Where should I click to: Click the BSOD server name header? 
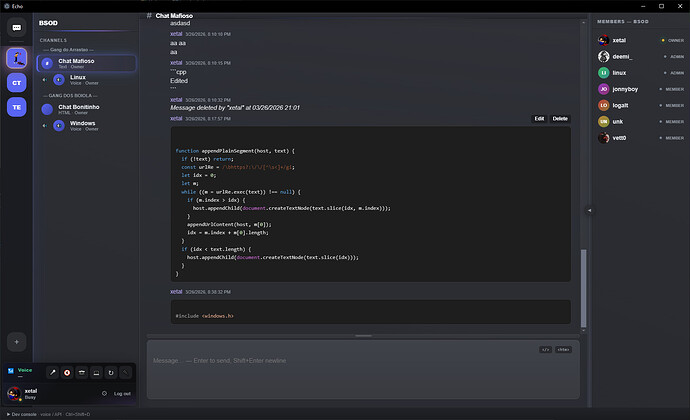48,23
